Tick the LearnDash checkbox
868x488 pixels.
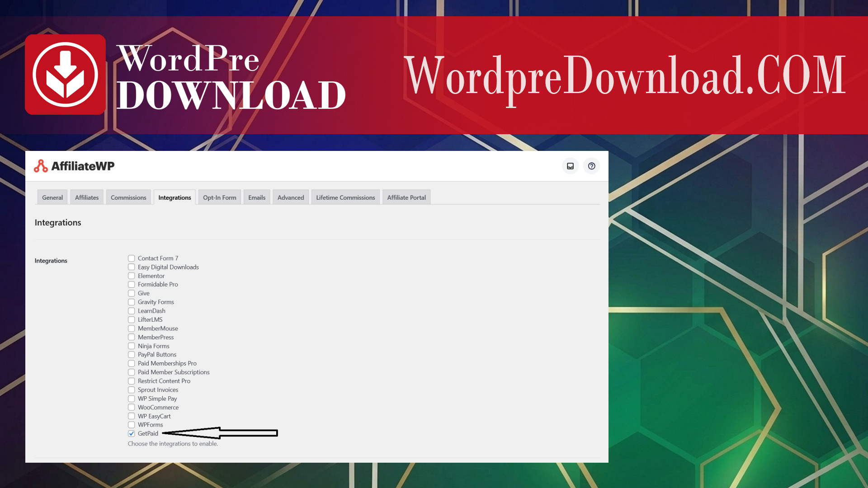131,311
